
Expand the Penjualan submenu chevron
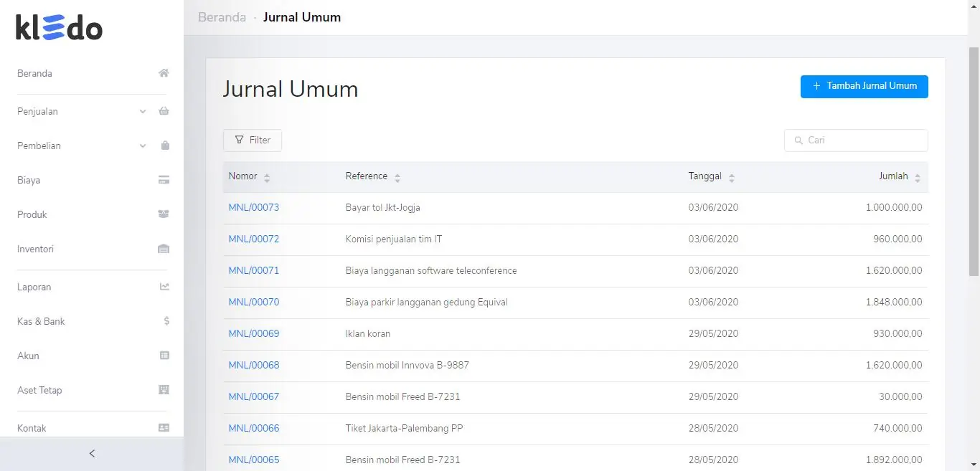pos(143,111)
